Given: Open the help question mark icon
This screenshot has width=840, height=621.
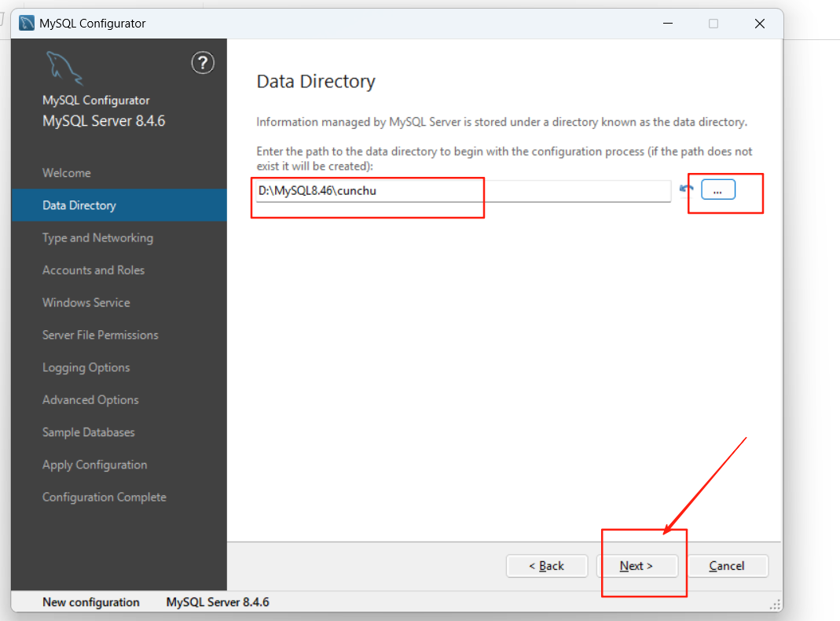Looking at the screenshot, I should (x=203, y=63).
